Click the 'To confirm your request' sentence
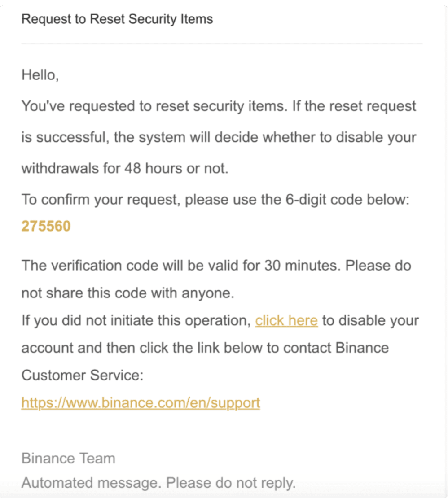This screenshot has width=448, height=498. [215, 200]
